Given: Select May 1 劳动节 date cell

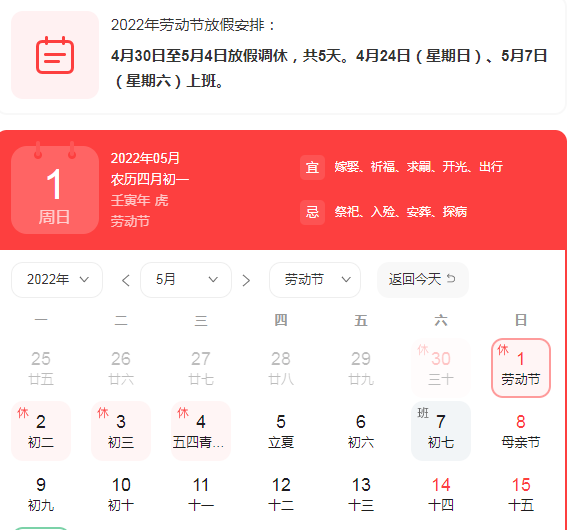Looking at the screenshot, I should [521, 368].
